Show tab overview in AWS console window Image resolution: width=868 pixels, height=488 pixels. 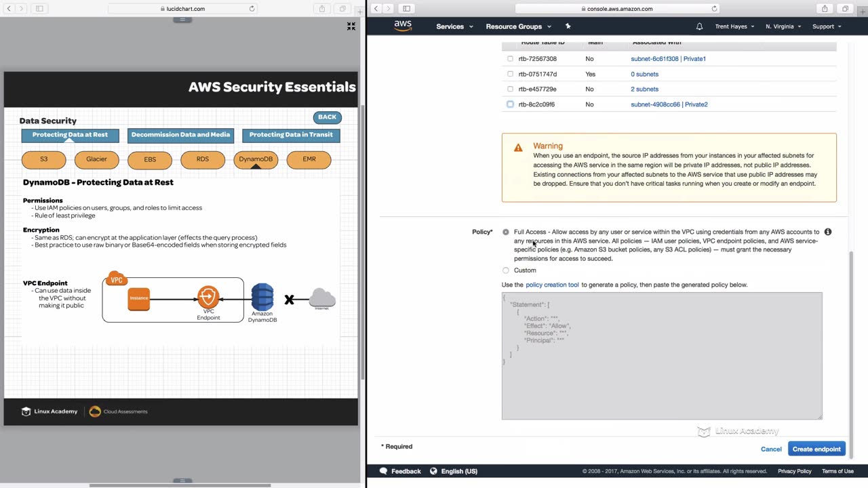(845, 9)
